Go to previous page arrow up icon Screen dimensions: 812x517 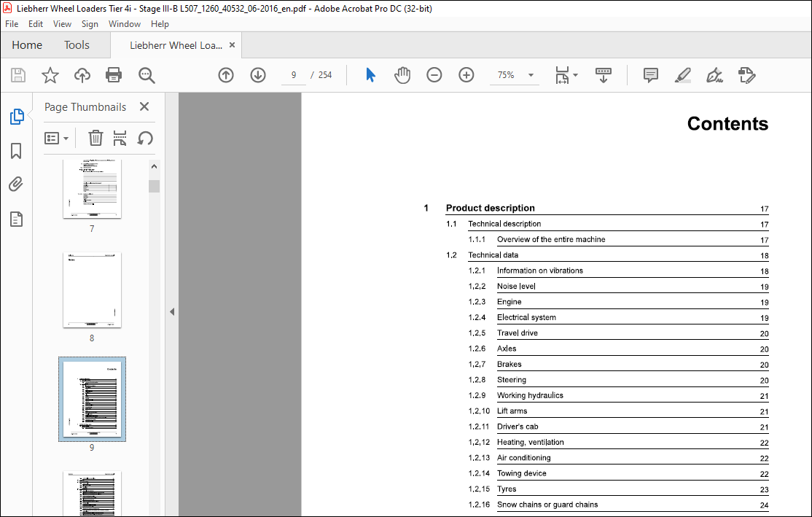click(226, 75)
